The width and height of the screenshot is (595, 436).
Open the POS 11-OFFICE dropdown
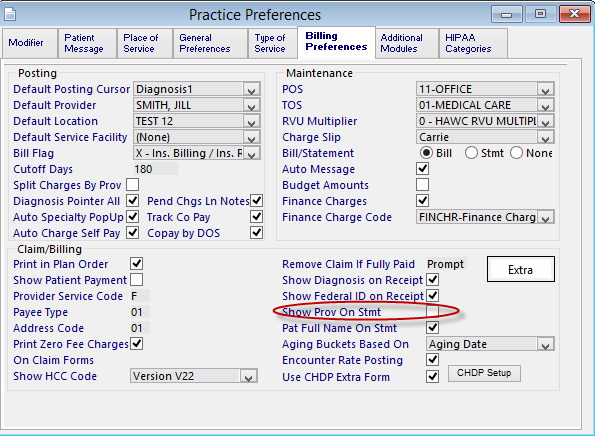[485, 89]
